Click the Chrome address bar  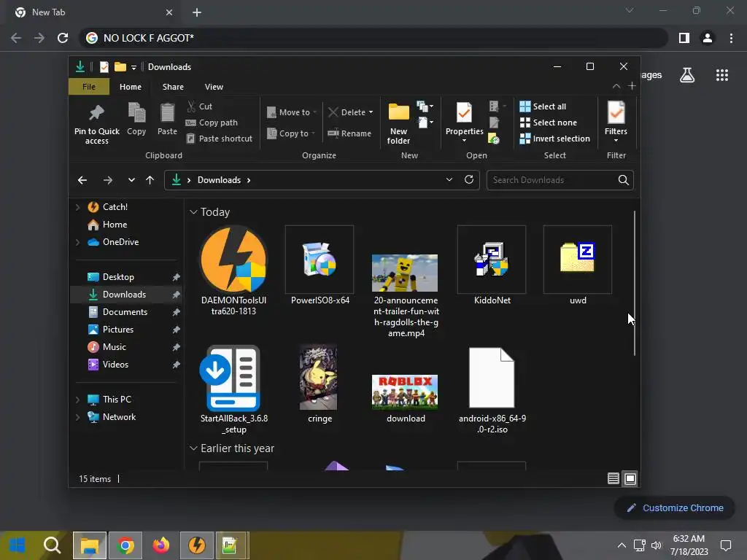tap(374, 38)
